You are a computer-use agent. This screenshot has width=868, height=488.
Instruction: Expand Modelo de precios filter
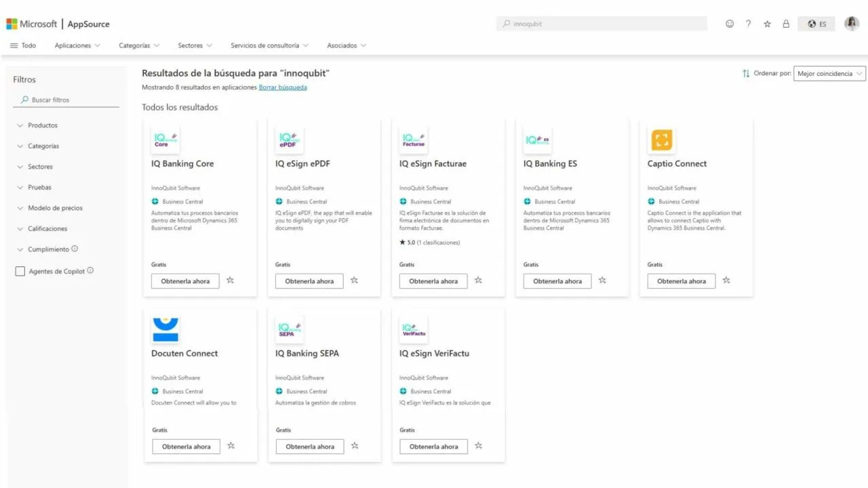coord(50,208)
